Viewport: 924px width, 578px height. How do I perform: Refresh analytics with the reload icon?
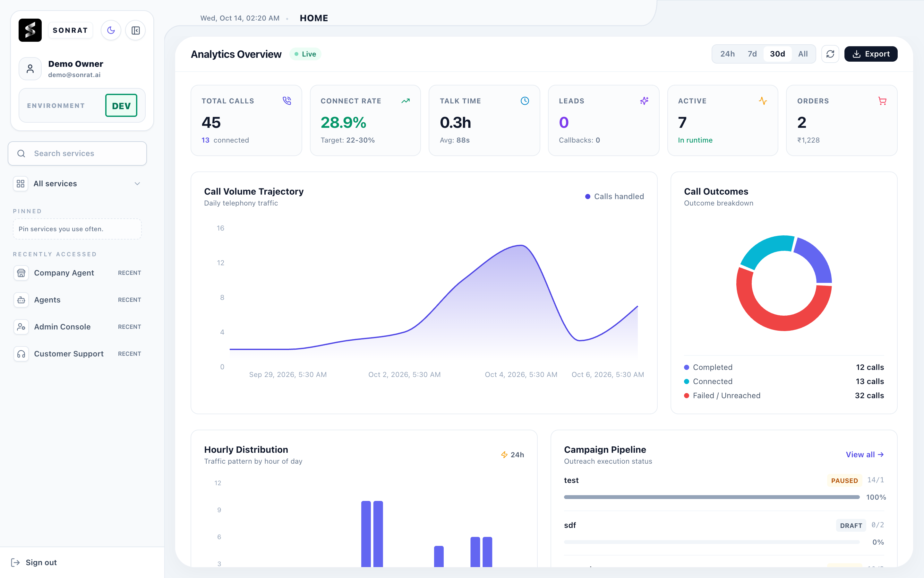[x=830, y=54]
